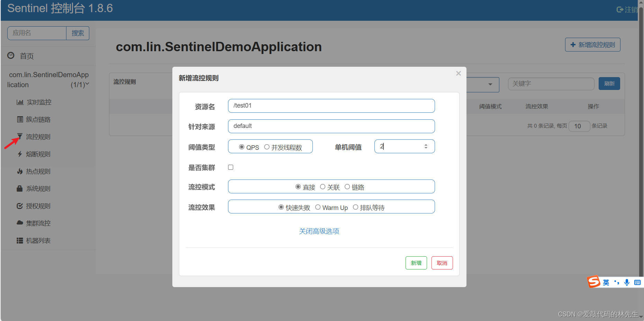Click the 新增 button in dialog

[x=416, y=263]
